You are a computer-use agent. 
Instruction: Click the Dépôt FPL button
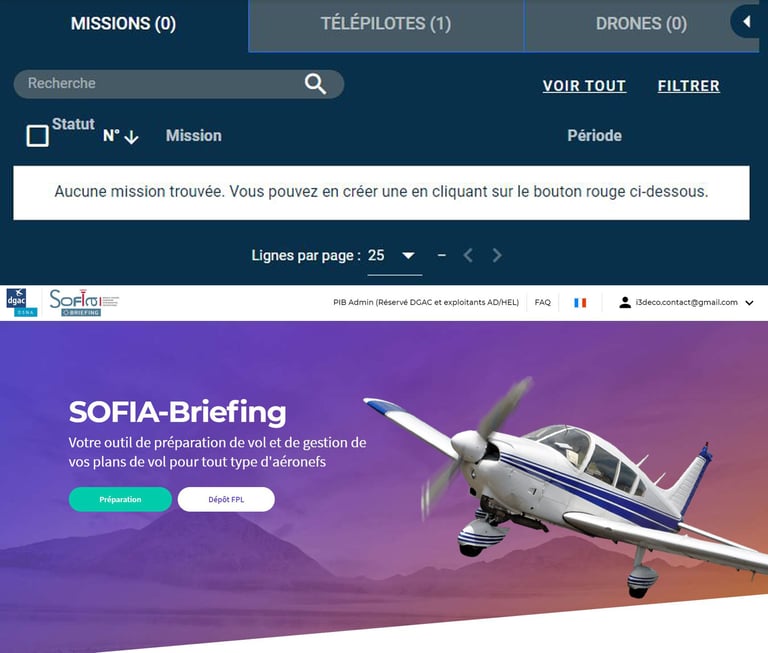(226, 499)
